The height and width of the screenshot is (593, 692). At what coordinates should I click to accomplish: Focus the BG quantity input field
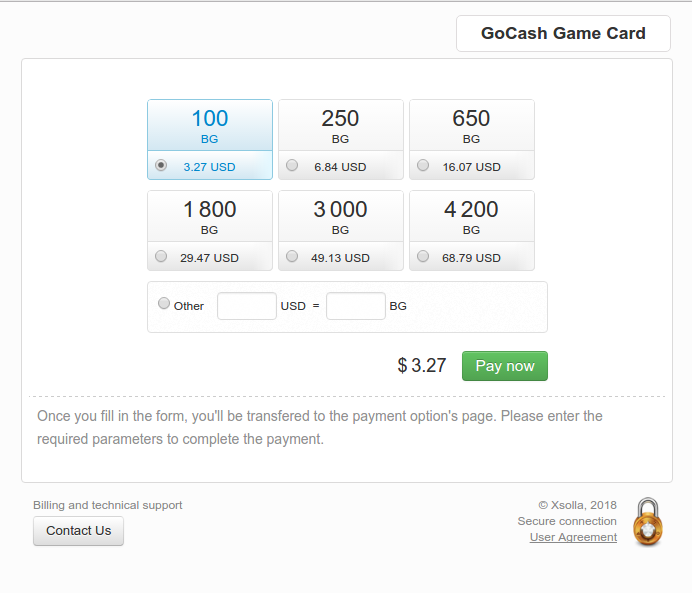click(x=356, y=306)
